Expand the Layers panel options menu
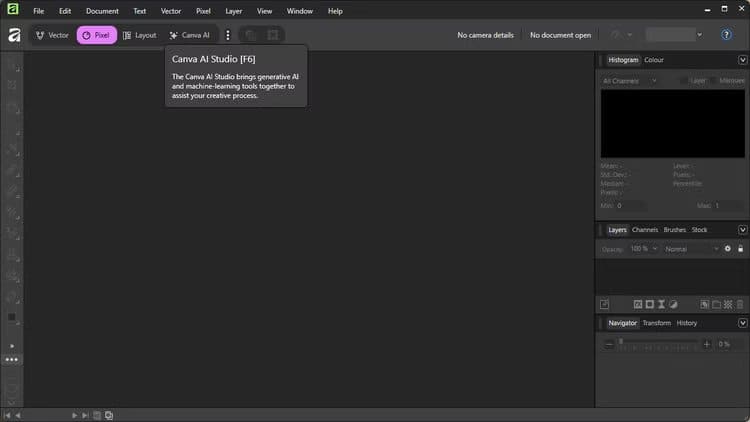750x422 pixels. [x=742, y=230]
